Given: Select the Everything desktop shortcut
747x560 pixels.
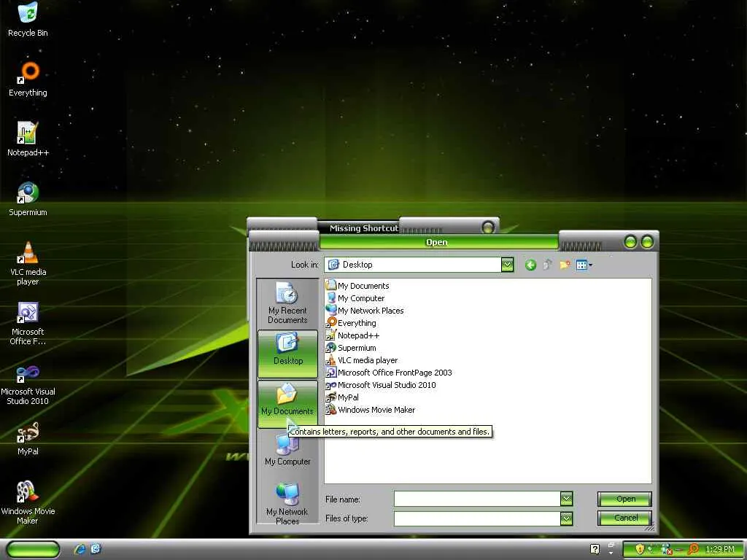Looking at the screenshot, I should [x=28, y=79].
